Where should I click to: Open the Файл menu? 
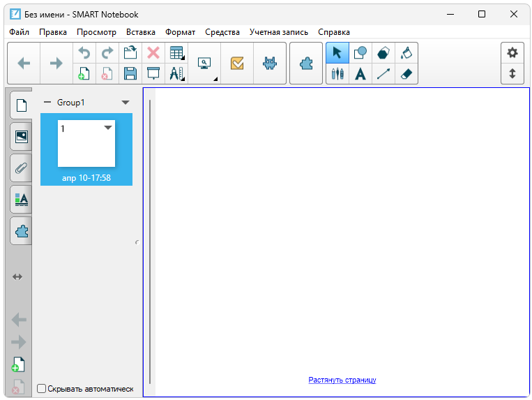(x=19, y=32)
